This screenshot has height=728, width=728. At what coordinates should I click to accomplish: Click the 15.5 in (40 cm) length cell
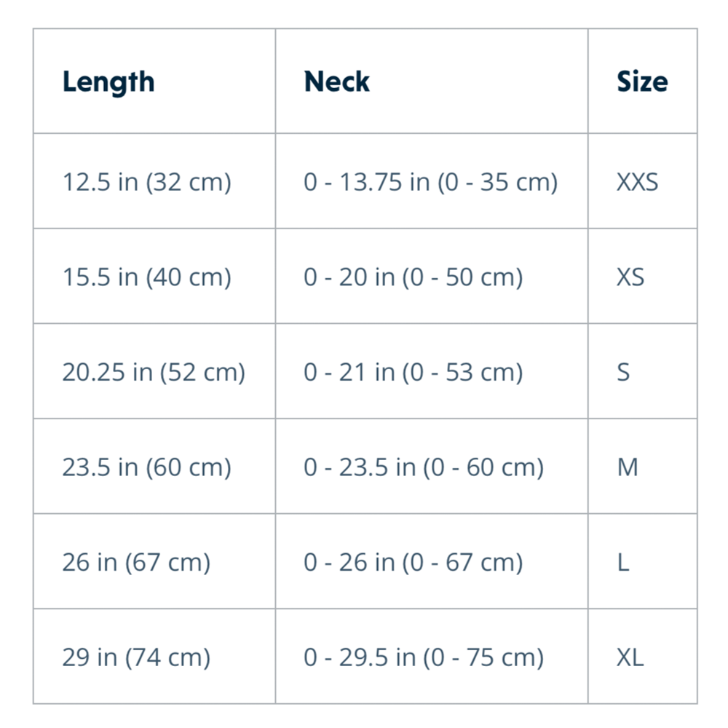coord(146,277)
